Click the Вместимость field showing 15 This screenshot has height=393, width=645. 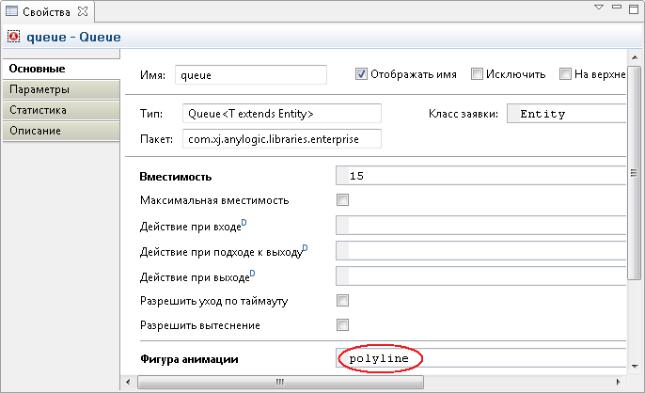pyautogui.click(x=480, y=176)
